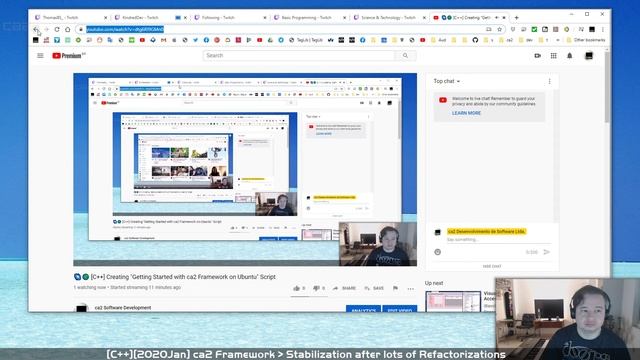
Task: Switch to the Following Twitch tab
Action: [229, 18]
